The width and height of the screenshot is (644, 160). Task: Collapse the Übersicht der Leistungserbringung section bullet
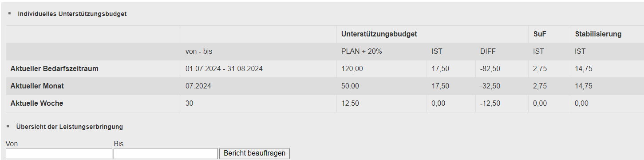(8, 126)
